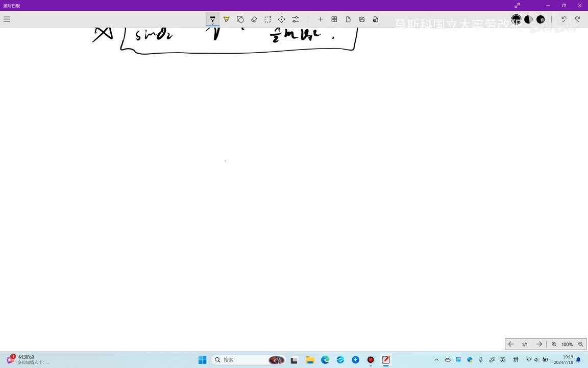Screen dimensions: 588x368
Task: Click the microphone tray icon
Action: [481, 360]
